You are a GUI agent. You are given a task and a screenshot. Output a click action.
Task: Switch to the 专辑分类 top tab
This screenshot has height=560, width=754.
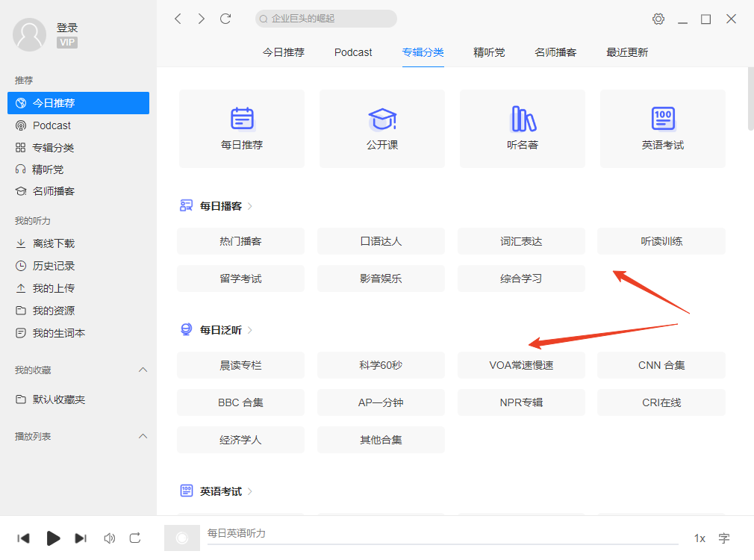click(x=423, y=52)
